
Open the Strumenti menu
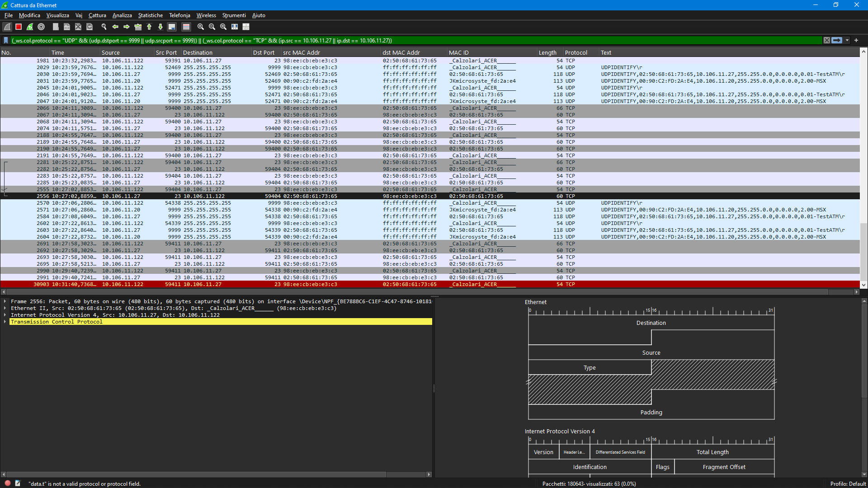tap(234, 15)
